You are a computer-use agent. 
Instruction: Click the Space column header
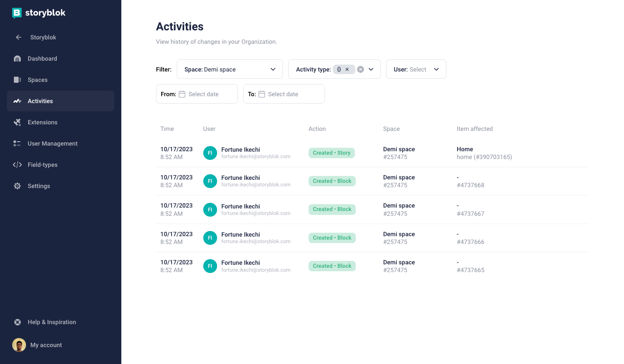point(391,129)
